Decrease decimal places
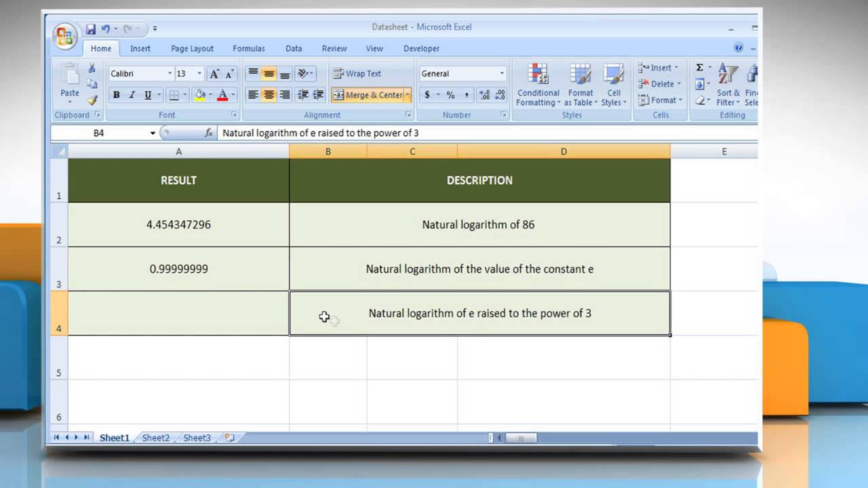This screenshot has height=488, width=868. point(500,95)
